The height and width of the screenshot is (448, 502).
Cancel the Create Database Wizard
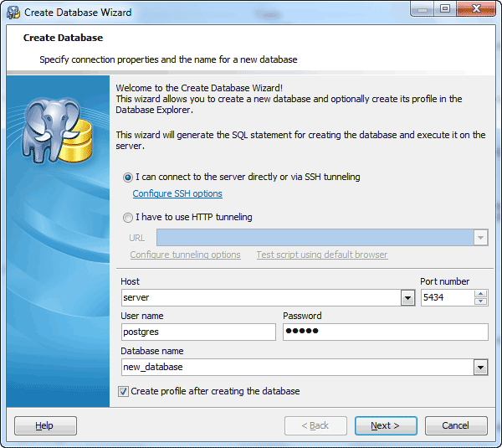(x=456, y=425)
